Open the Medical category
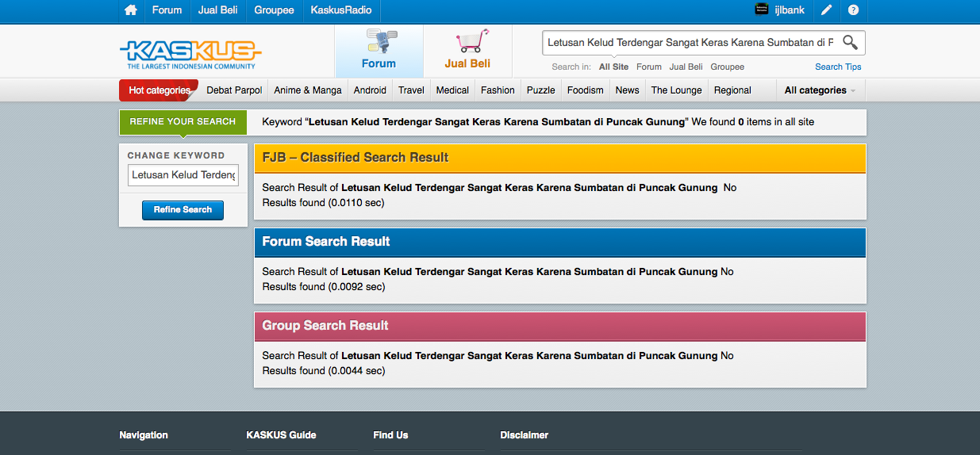 (452, 90)
